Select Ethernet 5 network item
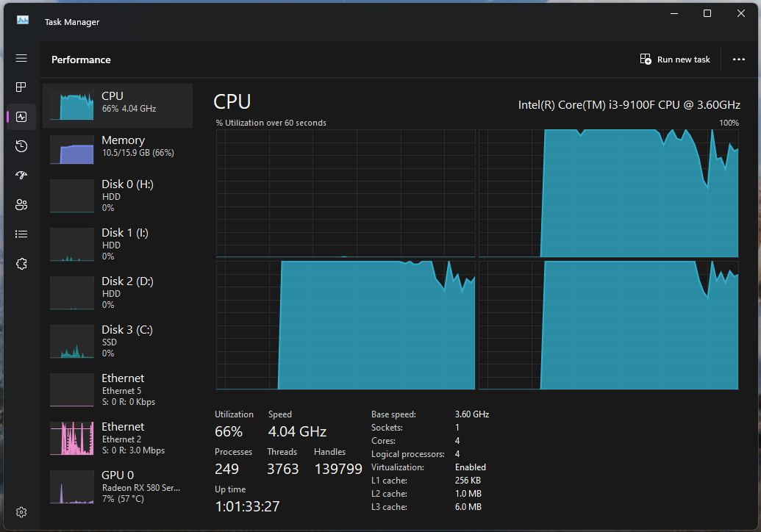761x532 pixels. (x=118, y=389)
